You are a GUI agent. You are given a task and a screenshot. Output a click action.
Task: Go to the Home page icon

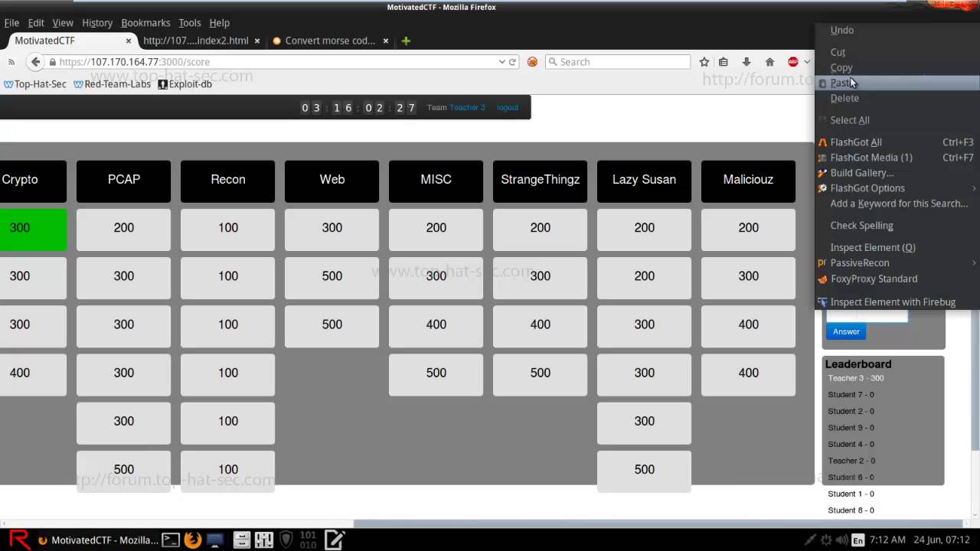tap(769, 62)
